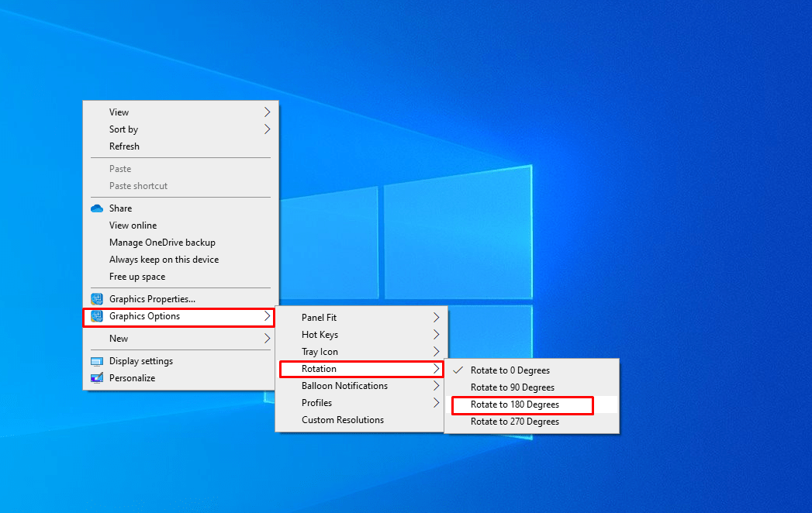Expand Panel Fit arrow
This screenshot has height=513, width=812.
436,317
